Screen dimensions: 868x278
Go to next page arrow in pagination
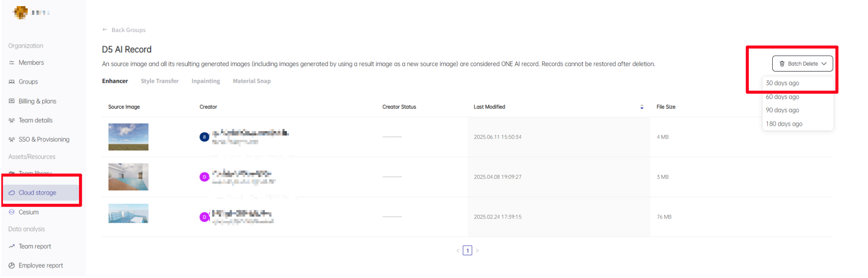click(477, 251)
